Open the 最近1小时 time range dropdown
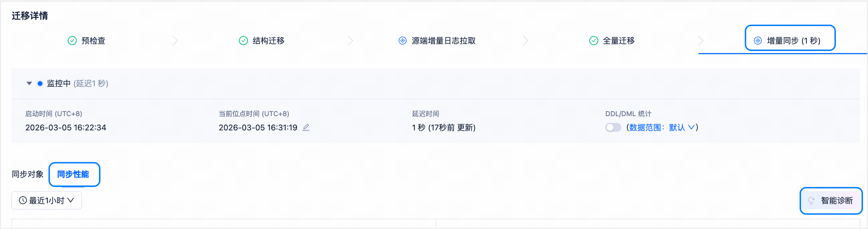The height and width of the screenshot is (229, 868). (47, 200)
